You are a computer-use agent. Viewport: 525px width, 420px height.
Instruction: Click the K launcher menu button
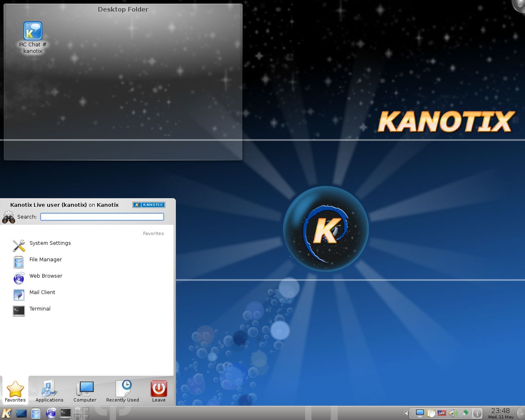7,413
